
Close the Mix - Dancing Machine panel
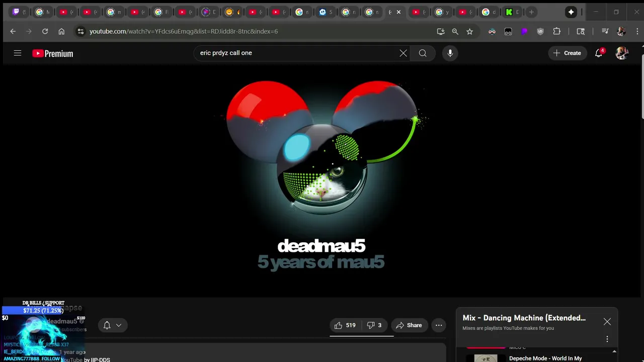pos(607,322)
